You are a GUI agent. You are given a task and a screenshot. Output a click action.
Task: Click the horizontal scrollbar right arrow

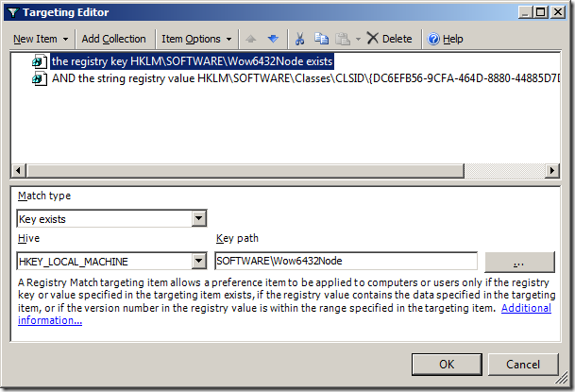pyautogui.click(x=551, y=171)
